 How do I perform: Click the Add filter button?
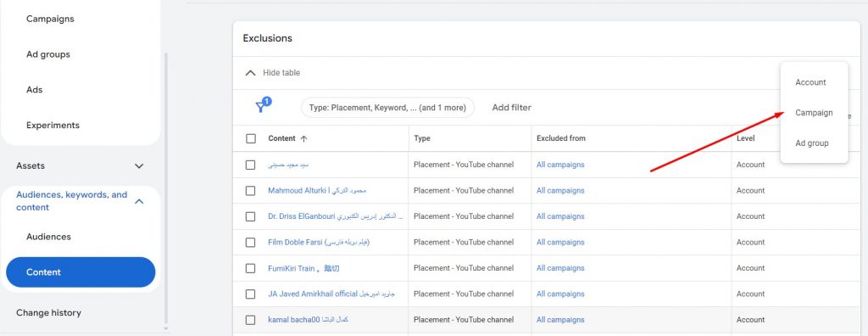point(511,108)
